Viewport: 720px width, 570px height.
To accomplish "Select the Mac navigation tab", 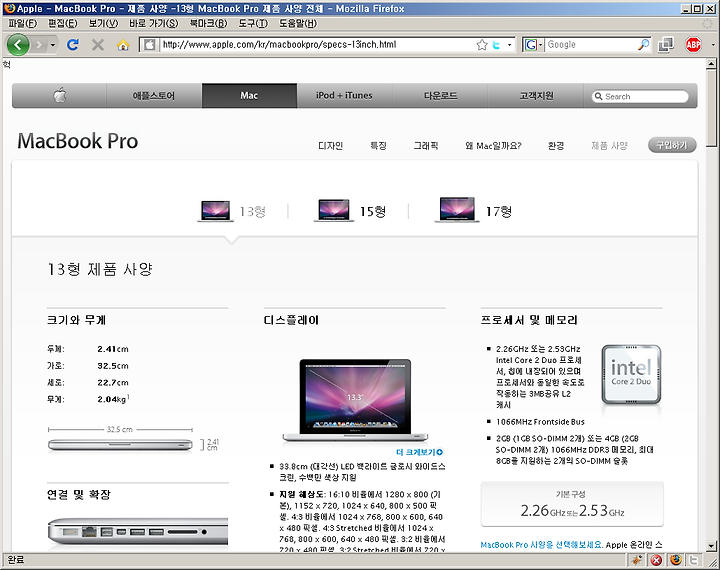I will [249, 96].
